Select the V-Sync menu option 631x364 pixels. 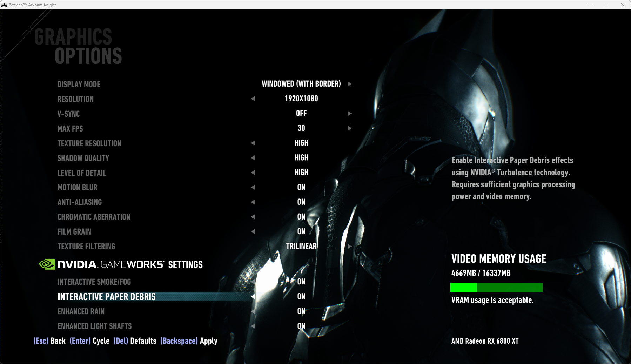[x=68, y=114]
